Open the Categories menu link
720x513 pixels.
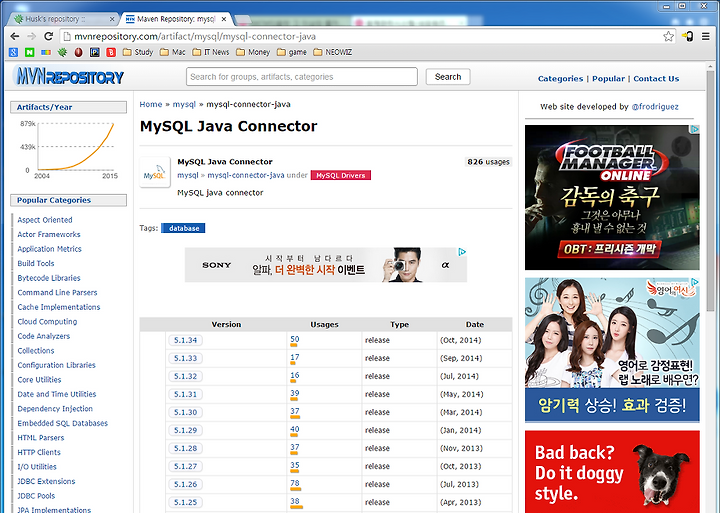pos(560,79)
